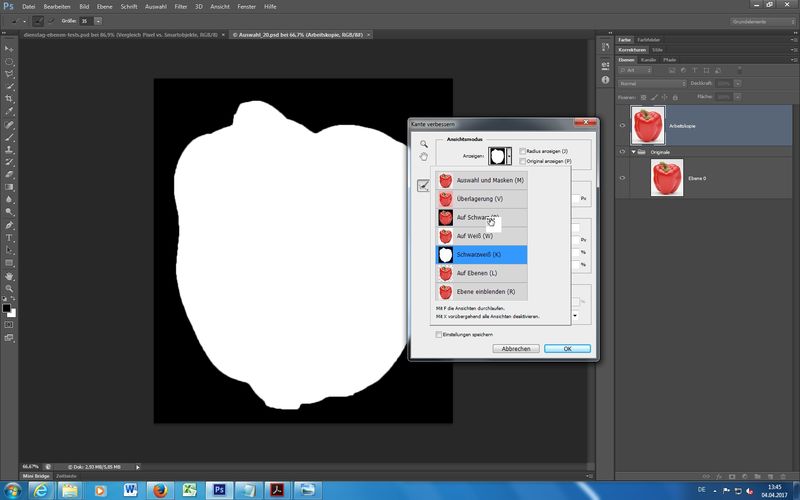Click the foreground color swatch in toolbox
This screenshot has height=500, width=800.
[8, 307]
